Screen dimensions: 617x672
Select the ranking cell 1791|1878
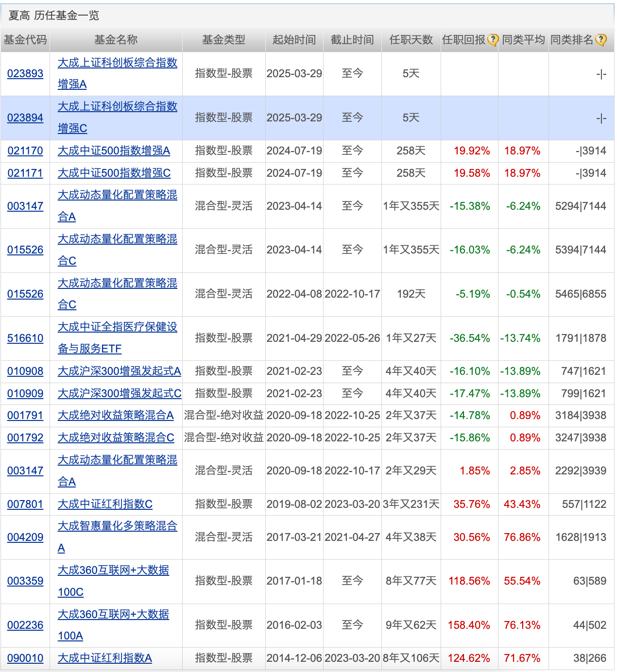click(x=581, y=338)
